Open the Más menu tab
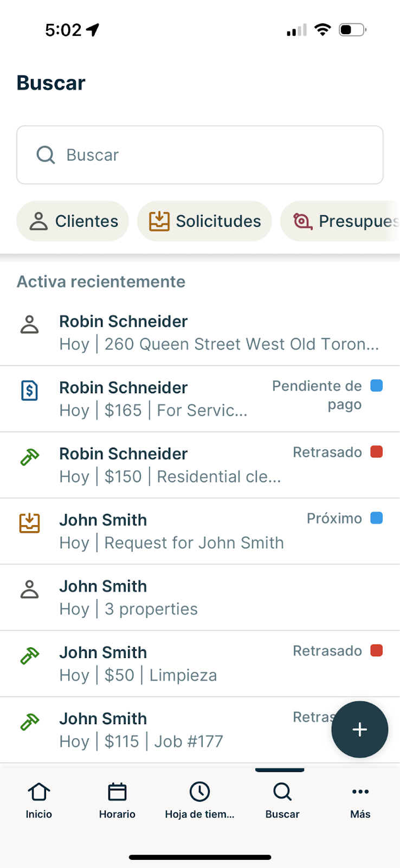The image size is (400, 868). (360, 800)
